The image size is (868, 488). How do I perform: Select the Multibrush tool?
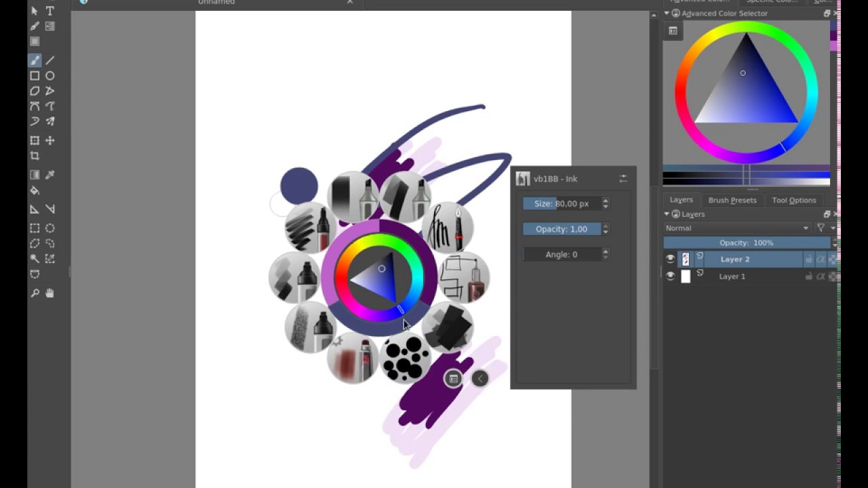click(50, 121)
